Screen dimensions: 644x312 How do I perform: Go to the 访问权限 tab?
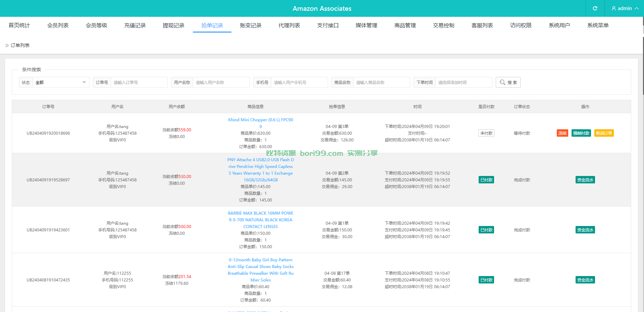[521, 26]
